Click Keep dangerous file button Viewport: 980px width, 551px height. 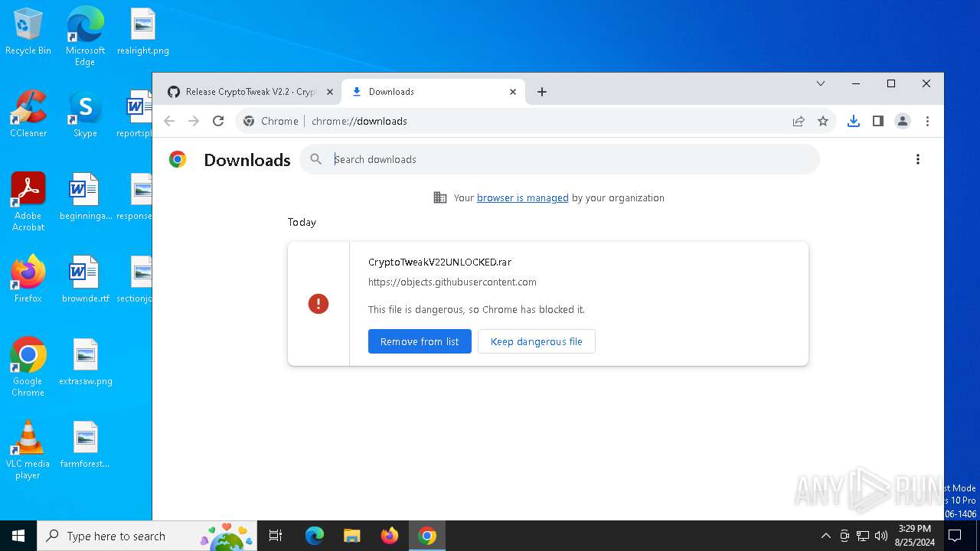(537, 341)
